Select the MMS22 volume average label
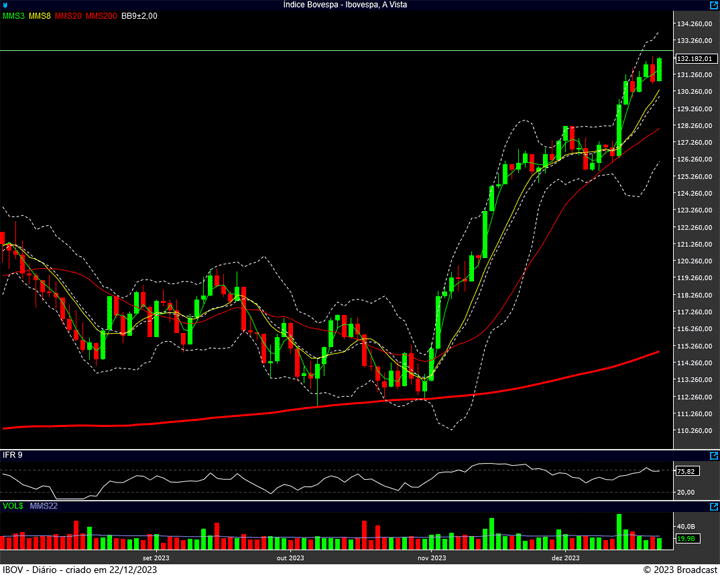This screenshot has width=720, height=575. point(43,507)
